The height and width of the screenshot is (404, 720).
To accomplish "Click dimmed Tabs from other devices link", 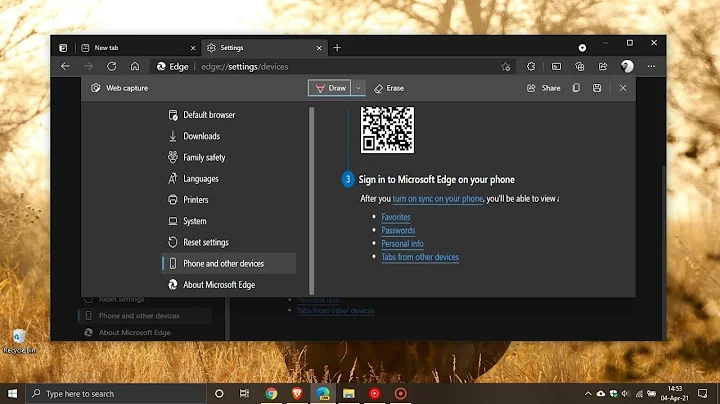I will pos(336,311).
